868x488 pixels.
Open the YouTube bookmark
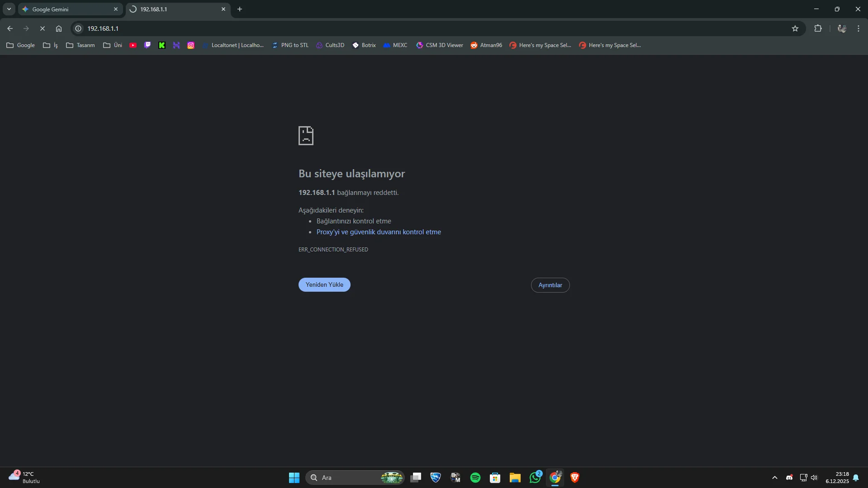[x=133, y=45]
